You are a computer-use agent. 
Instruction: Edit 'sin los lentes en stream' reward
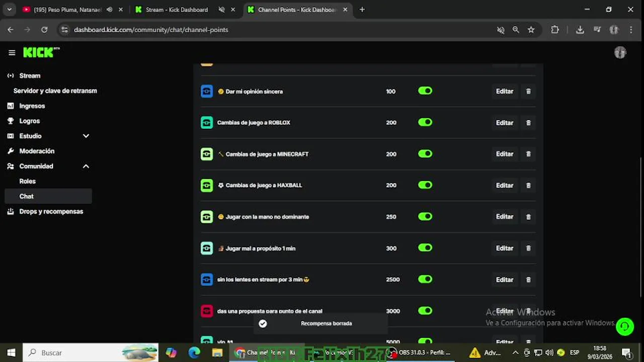click(505, 280)
